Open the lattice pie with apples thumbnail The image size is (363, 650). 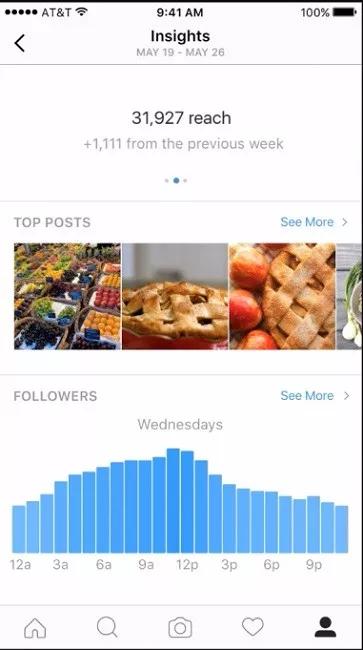pyautogui.click(x=282, y=296)
